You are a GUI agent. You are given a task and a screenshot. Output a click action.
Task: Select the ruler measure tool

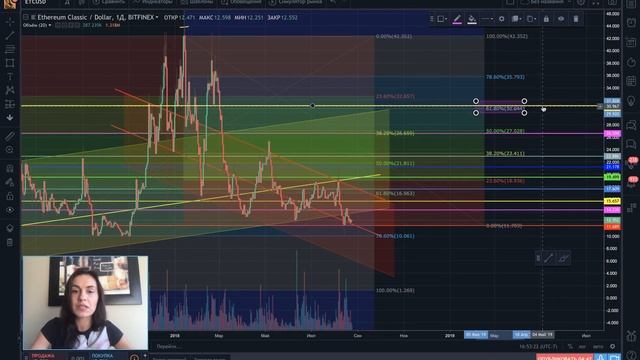pyautogui.click(x=10, y=136)
